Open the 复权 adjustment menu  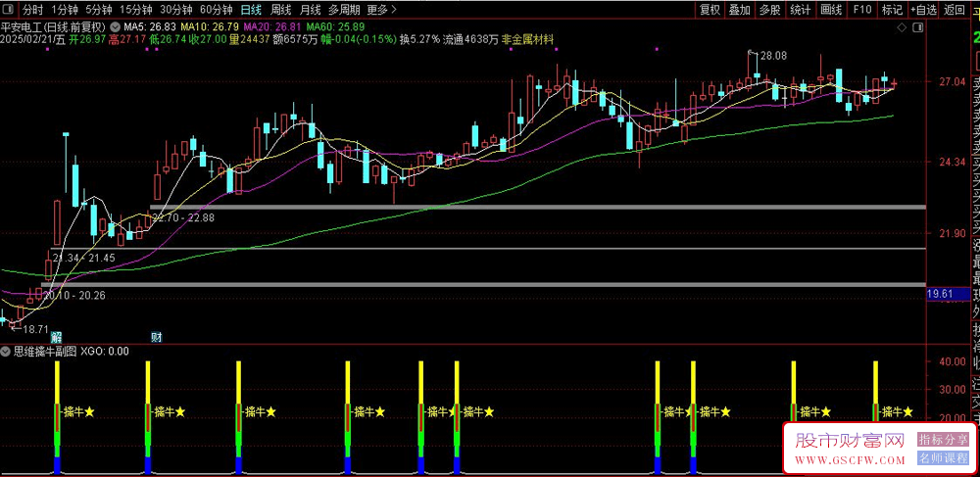[x=710, y=10]
